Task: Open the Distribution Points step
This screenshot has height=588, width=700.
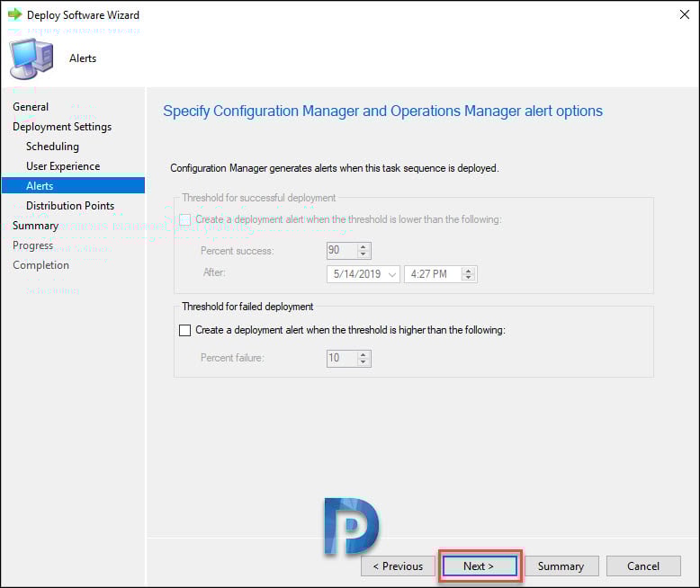Action: point(70,206)
